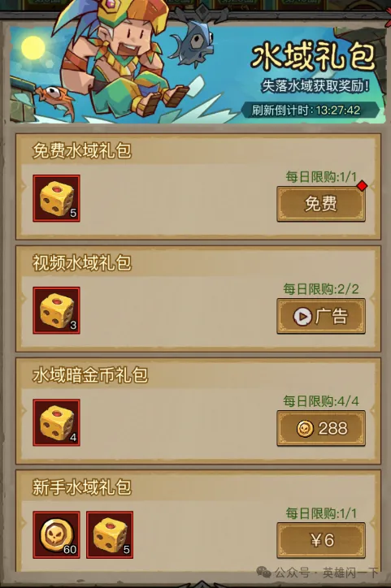Tap the 水域礼包 banner title

[313, 57]
